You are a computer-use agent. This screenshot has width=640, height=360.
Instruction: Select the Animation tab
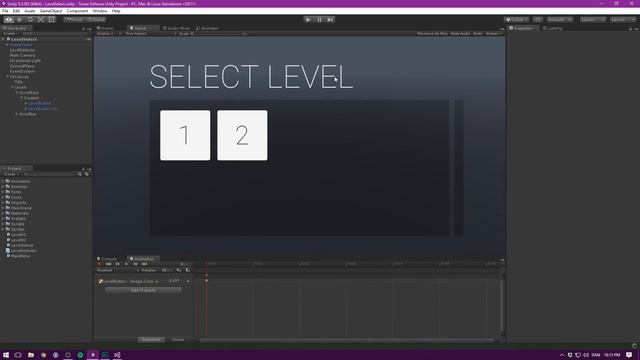click(142, 259)
